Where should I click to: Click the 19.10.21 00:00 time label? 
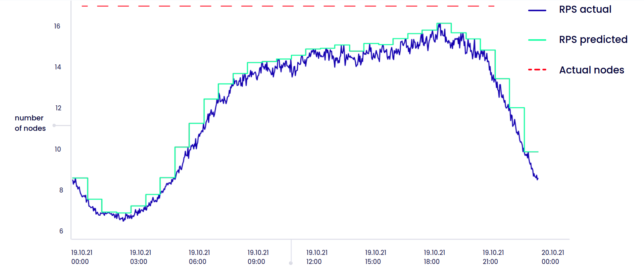tap(82, 257)
